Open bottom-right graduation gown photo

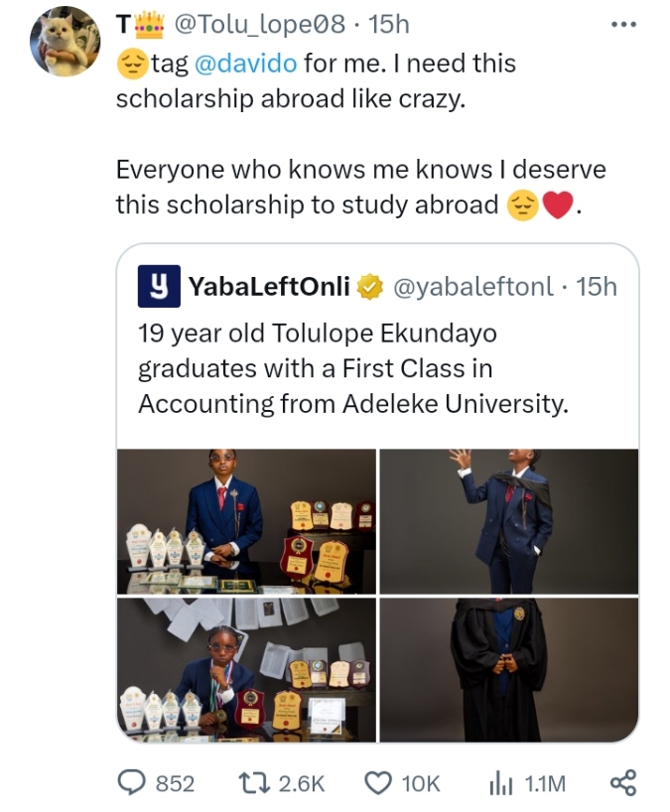(x=508, y=669)
